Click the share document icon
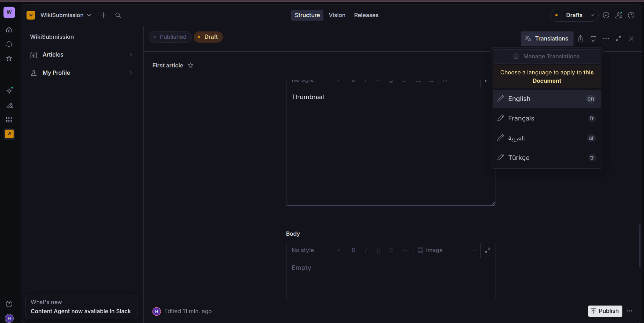The image size is (644, 323). point(581,38)
